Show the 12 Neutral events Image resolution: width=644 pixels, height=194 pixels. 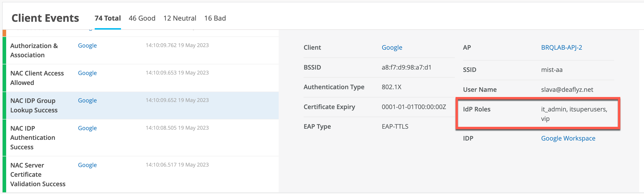pos(179,18)
